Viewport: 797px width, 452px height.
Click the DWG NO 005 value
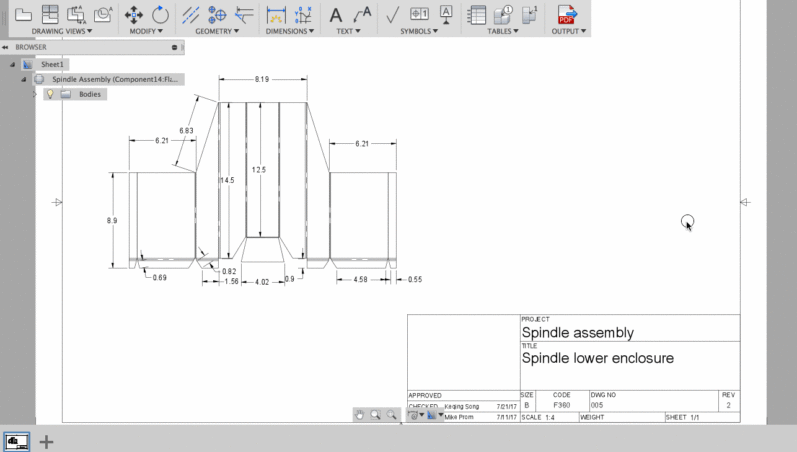click(597, 405)
